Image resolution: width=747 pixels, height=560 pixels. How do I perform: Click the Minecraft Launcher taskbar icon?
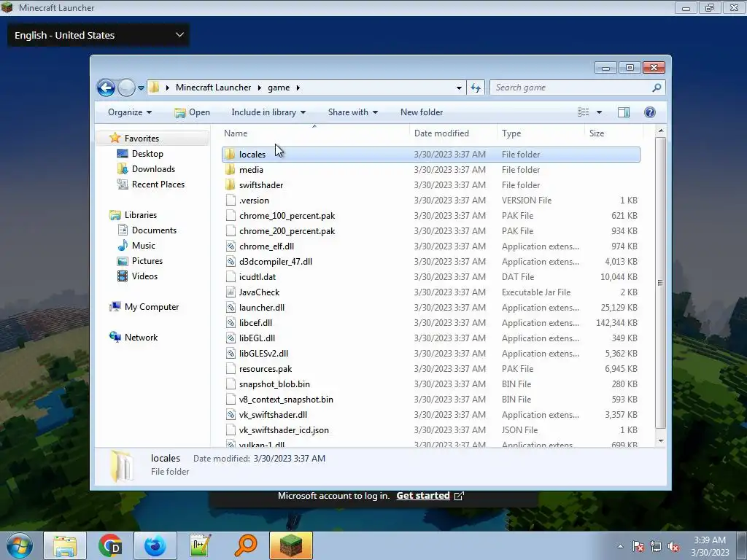[291, 545]
